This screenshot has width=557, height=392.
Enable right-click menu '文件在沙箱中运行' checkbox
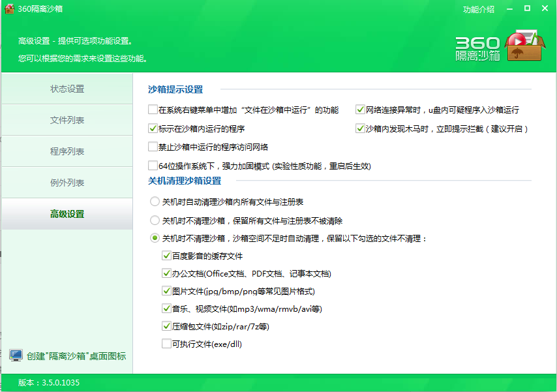(153, 110)
